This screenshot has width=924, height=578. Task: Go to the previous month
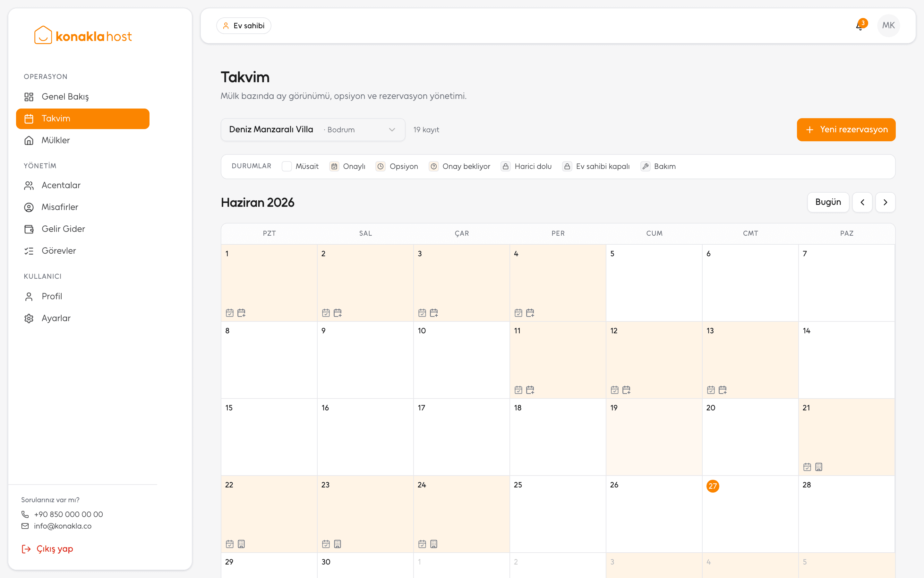click(862, 202)
